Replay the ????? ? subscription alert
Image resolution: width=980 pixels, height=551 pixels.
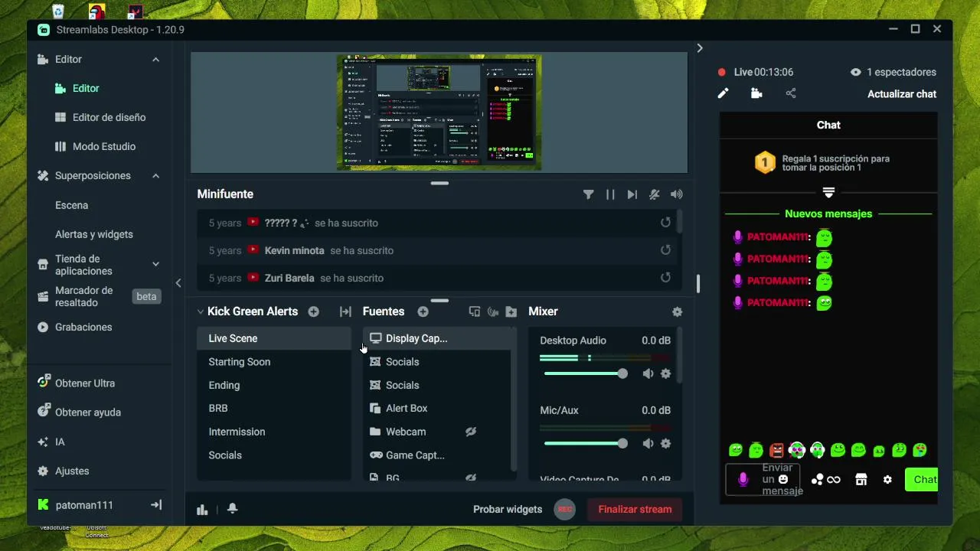[x=665, y=223]
